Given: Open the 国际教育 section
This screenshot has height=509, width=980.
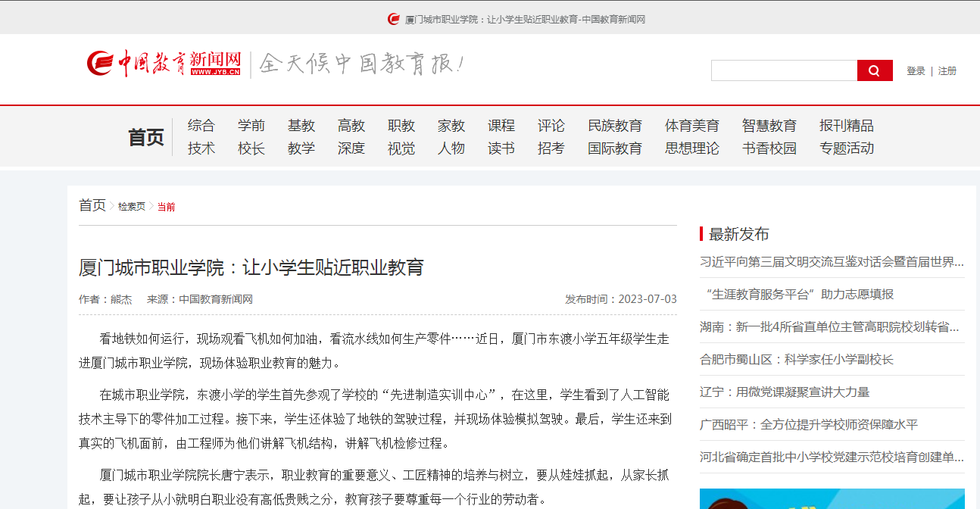Looking at the screenshot, I should [x=615, y=148].
